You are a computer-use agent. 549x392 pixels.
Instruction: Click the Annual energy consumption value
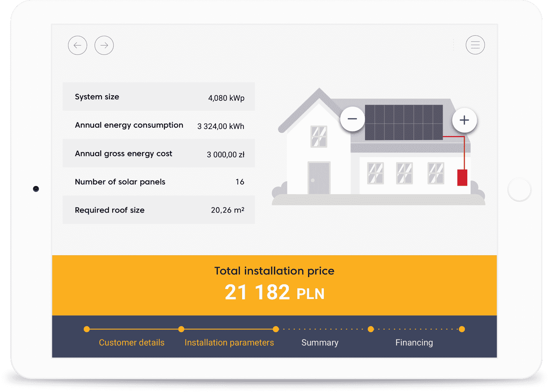point(221,126)
